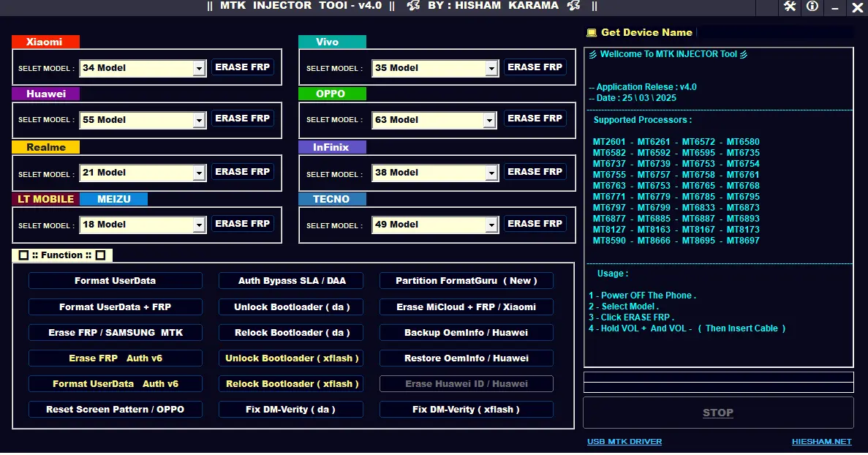
Task: Open the tools icon in the title bar
Action: [x=790, y=8]
